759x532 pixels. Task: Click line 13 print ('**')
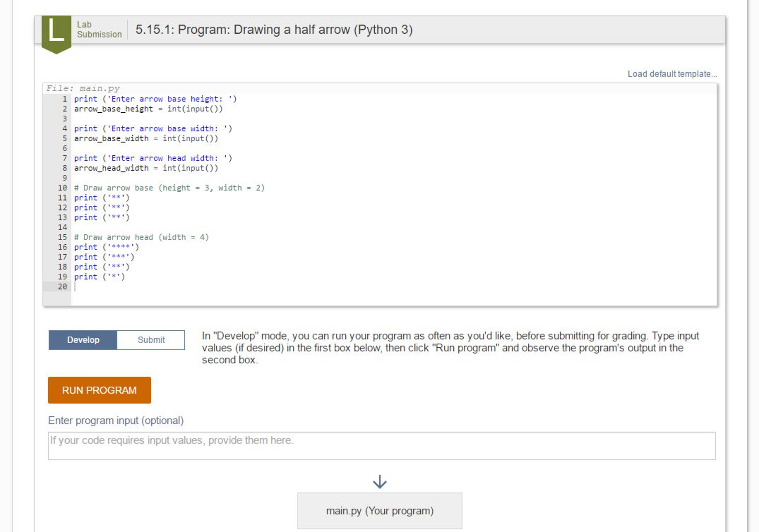102,217
